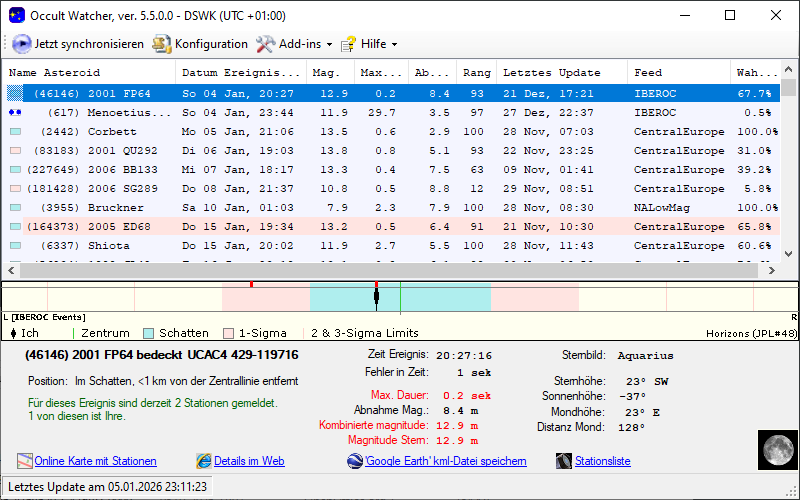The image size is (800, 500).
Task: Click the Jetzt synchronisieren sync icon
Action: click(x=21, y=44)
